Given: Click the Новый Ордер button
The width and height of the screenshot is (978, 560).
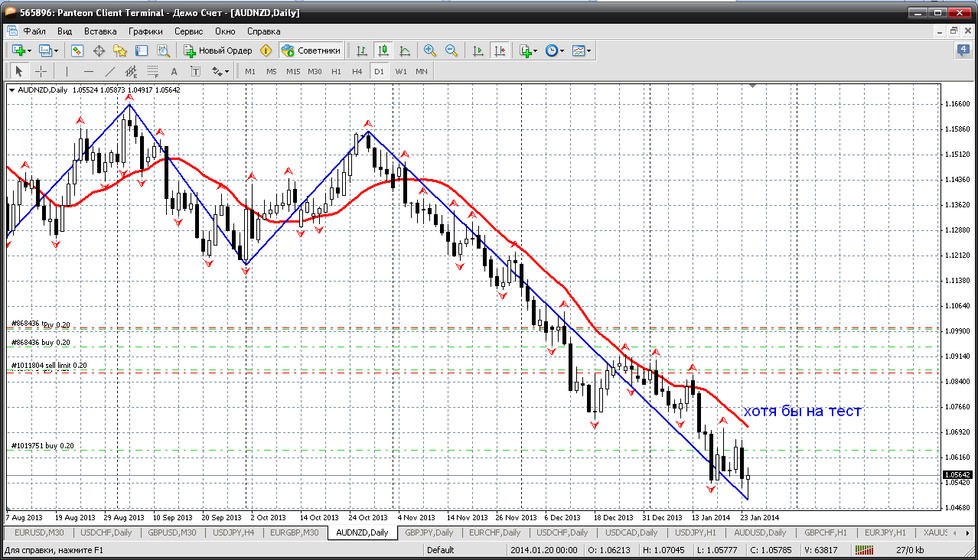Looking at the screenshot, I should pyautogui.click(x=218, y=50).
